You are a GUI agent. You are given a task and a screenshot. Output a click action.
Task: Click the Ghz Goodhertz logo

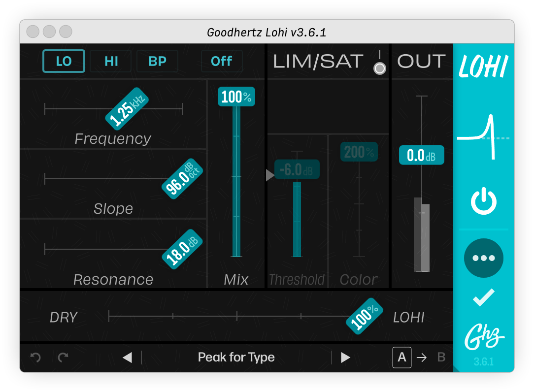(484, 337)
